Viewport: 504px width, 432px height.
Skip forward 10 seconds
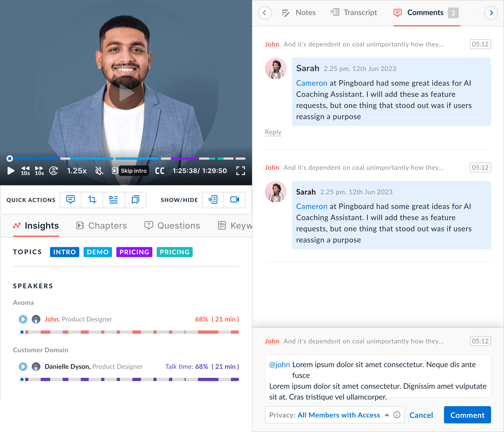pos(39,170)
